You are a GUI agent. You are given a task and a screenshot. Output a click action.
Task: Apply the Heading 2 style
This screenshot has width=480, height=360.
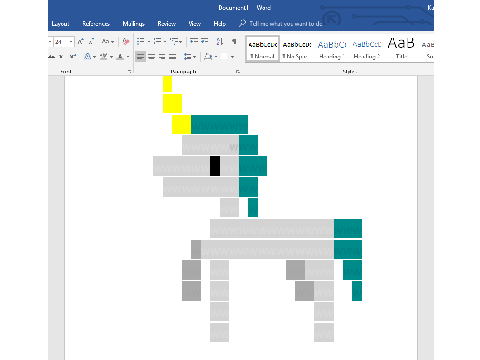[x=367, y=49]
